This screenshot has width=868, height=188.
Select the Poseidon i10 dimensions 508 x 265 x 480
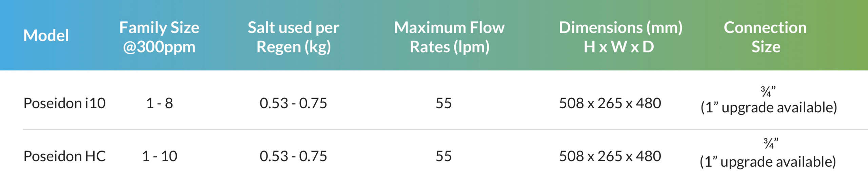(x=610, y=103)
